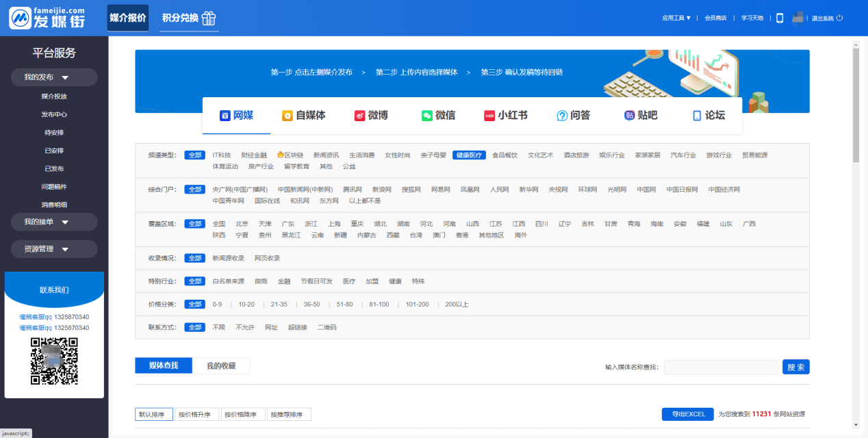The height and width of the screenshot is (438, 868).
Task: Open the 学习天地 link
Action: point(752,18)
